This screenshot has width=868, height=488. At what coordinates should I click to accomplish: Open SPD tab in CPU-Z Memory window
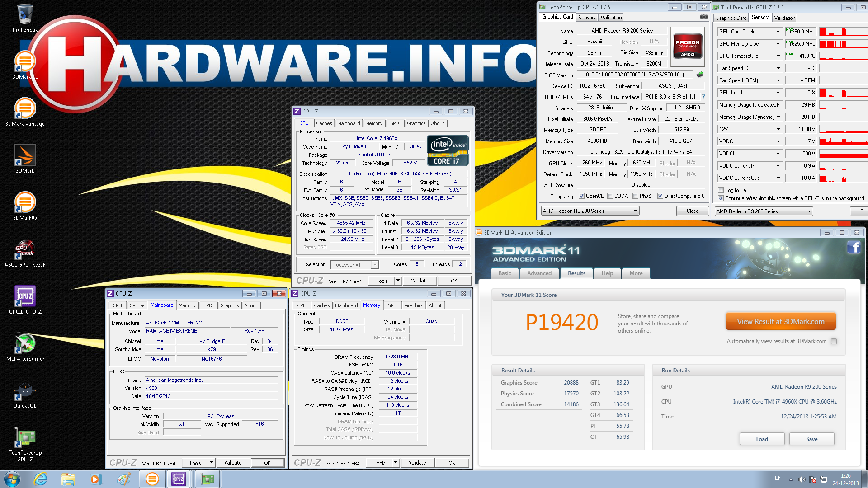pyautogui.click(x=392, y=305)
